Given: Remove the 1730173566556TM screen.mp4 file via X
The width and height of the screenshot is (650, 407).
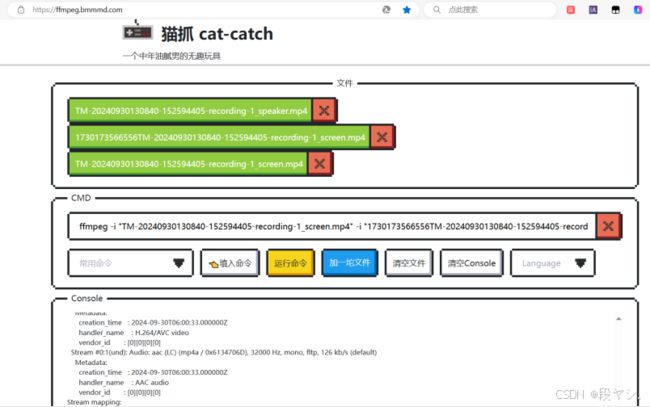Looking at the screenshot, I should tap(382, 137).
